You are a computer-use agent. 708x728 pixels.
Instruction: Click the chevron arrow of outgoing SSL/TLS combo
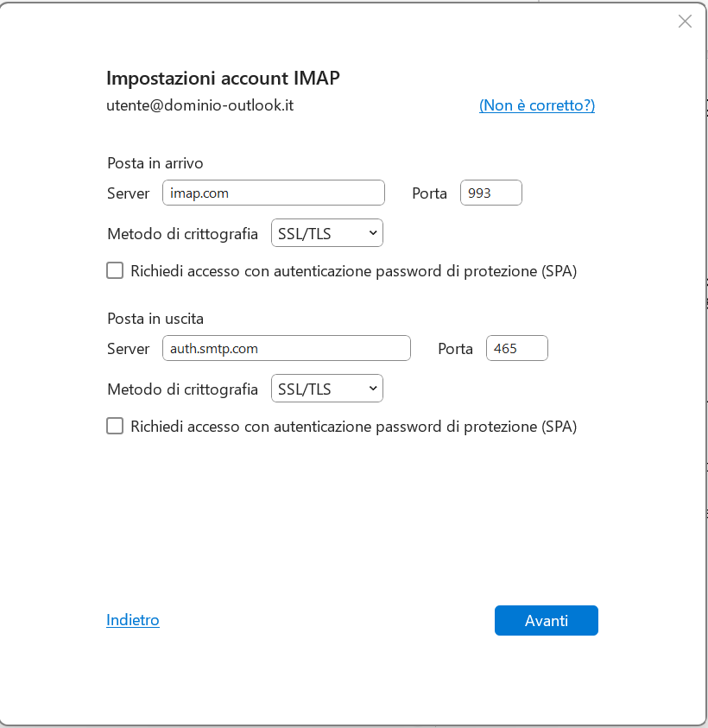click(372, 389)
